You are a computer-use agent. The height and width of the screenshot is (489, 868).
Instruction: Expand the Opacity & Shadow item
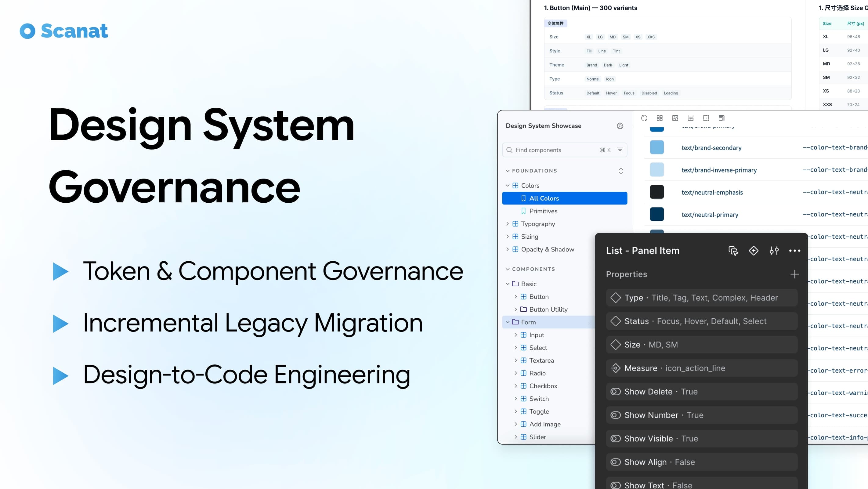pos(508,249)
